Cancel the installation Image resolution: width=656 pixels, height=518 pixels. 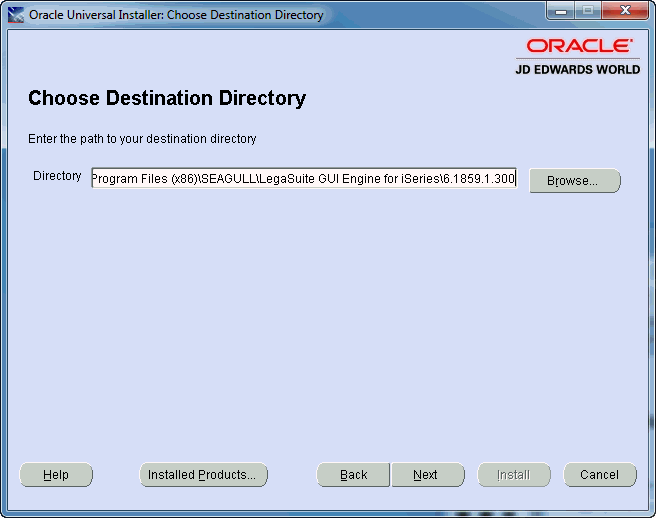point(600,474)
